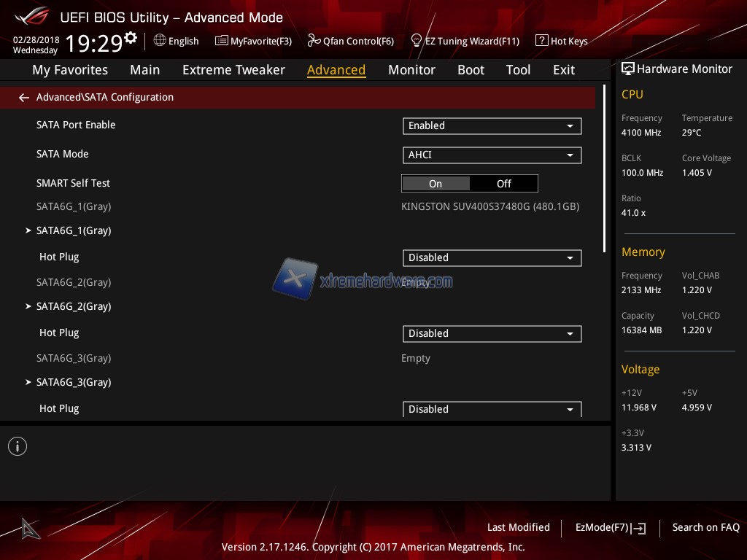747x560 pixels.
Task: Open Qfan Control fan icon
Action: [x=314, y=41]
